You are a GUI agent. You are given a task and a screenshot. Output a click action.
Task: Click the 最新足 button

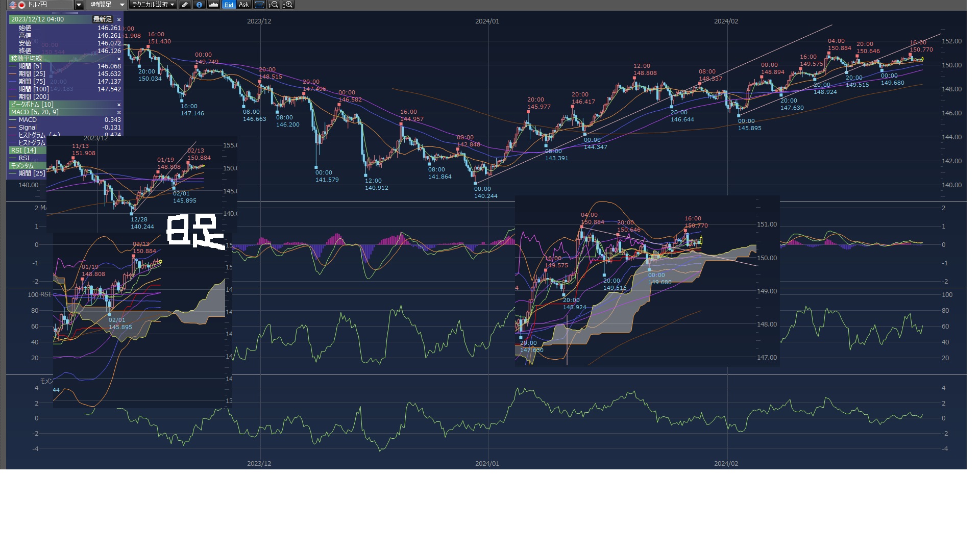(102, 19)
